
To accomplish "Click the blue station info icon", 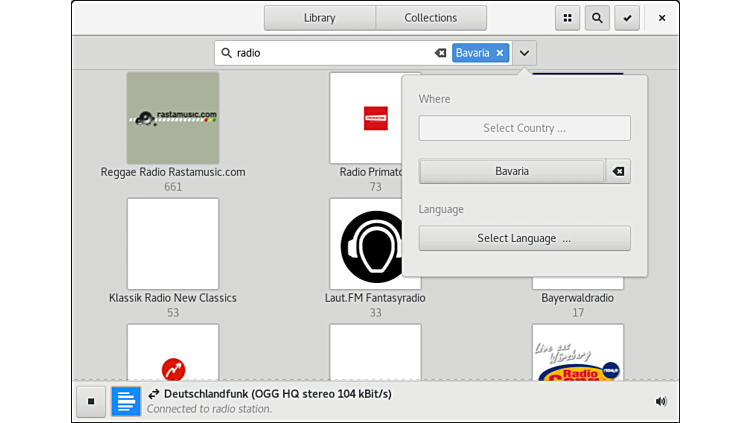I will pyautogui.click(x=126, y=401).
